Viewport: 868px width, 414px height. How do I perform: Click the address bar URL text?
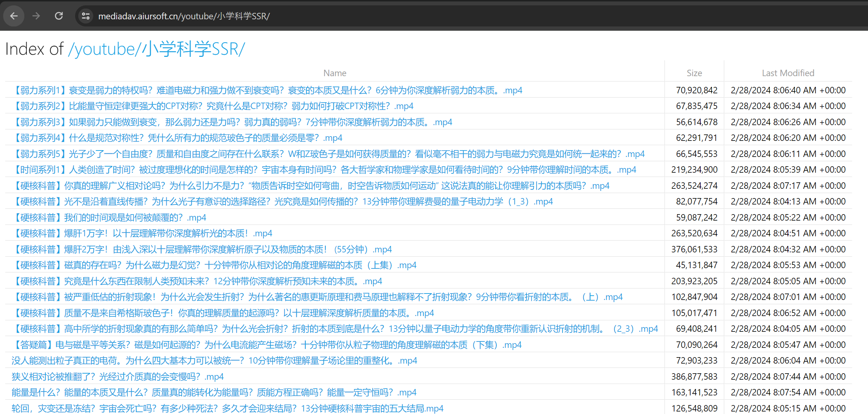pyautogui.click(x=184, y=16)
